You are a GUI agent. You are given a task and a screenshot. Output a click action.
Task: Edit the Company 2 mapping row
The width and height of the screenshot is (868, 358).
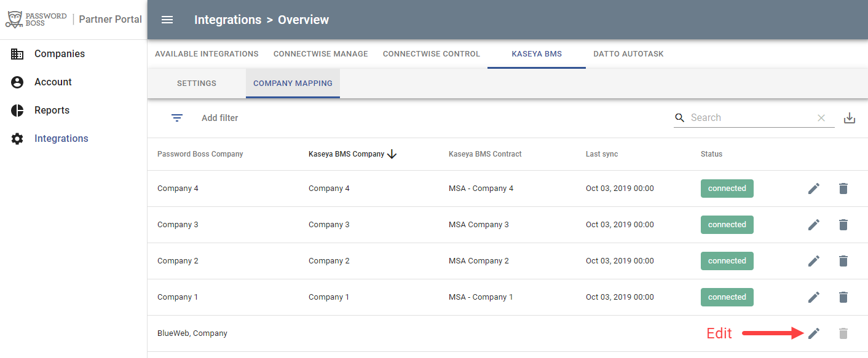[814, 261]
